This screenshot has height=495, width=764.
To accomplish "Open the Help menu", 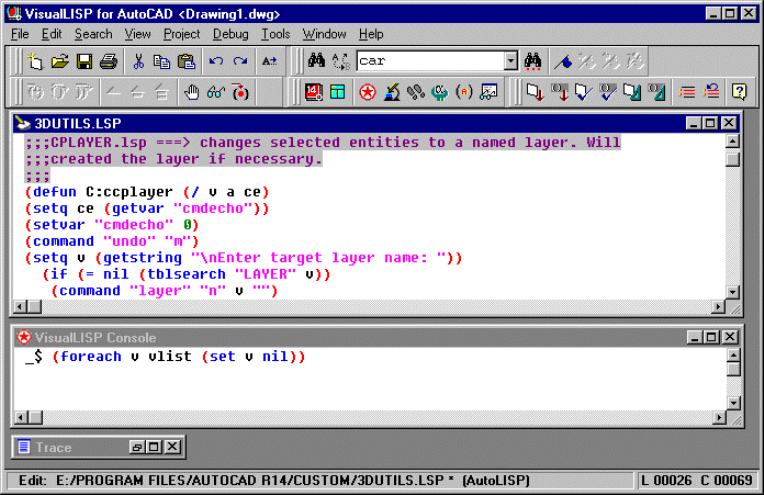I will (371, 34).
